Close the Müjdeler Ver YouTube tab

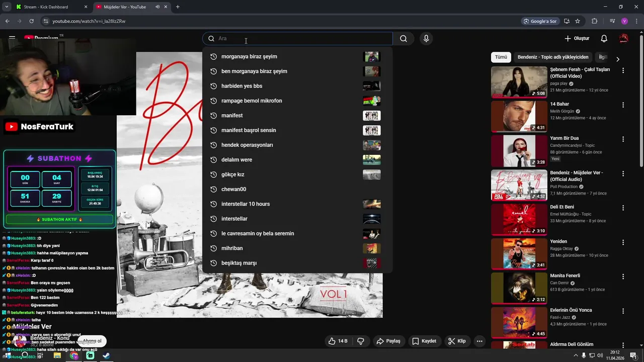coord(166,7)
